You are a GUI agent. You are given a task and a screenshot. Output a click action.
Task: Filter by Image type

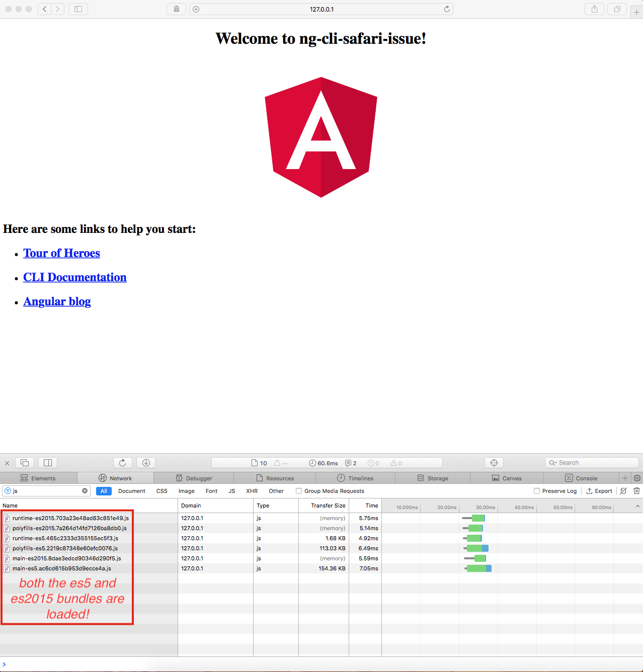(x=186, y=491)
